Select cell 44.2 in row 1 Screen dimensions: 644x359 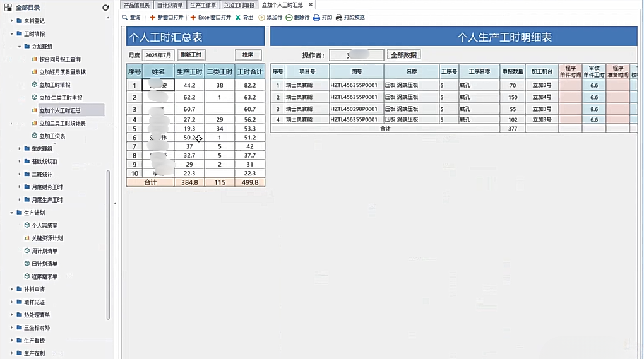tap(189, 85)
